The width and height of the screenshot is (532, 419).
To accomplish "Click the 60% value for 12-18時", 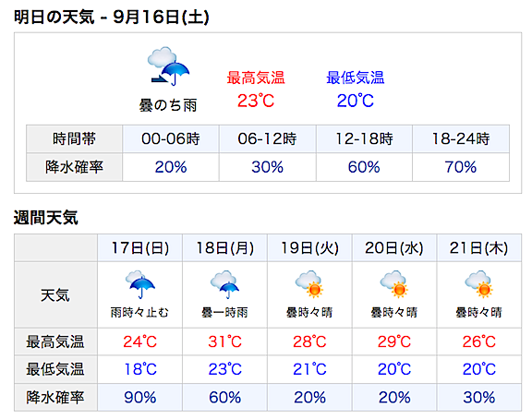I will [364, 167].
